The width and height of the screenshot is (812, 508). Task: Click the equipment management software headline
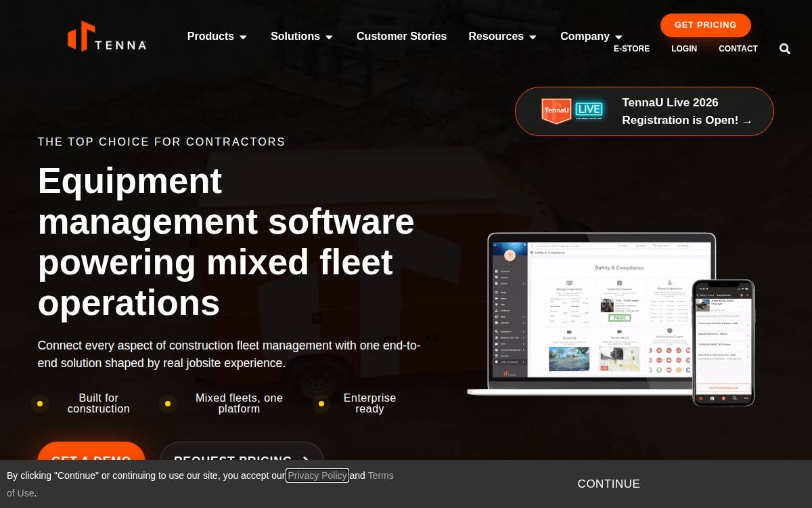tap(226, 242)
